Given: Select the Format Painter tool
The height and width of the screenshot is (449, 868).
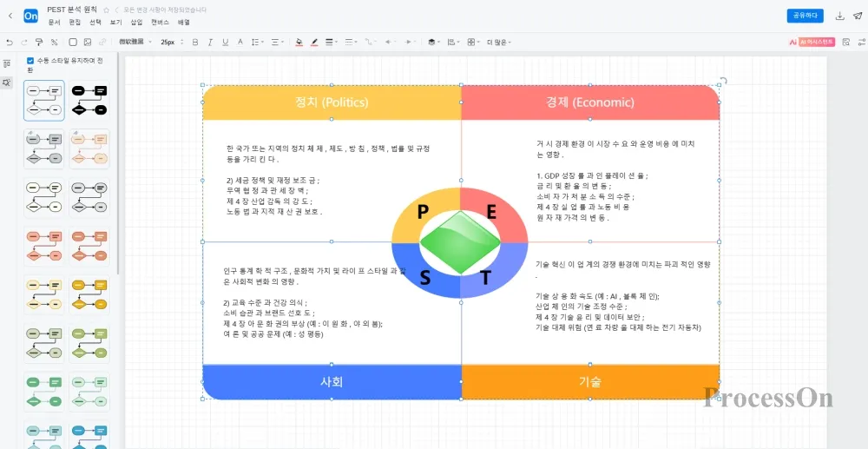Looking at the screenshot, I should pyautogui.click(x=39, y=42).
